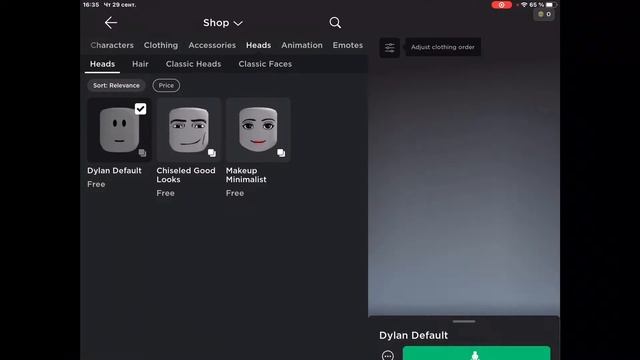Click the adjust clothing order sliders icon

click(x=390, y=48)
